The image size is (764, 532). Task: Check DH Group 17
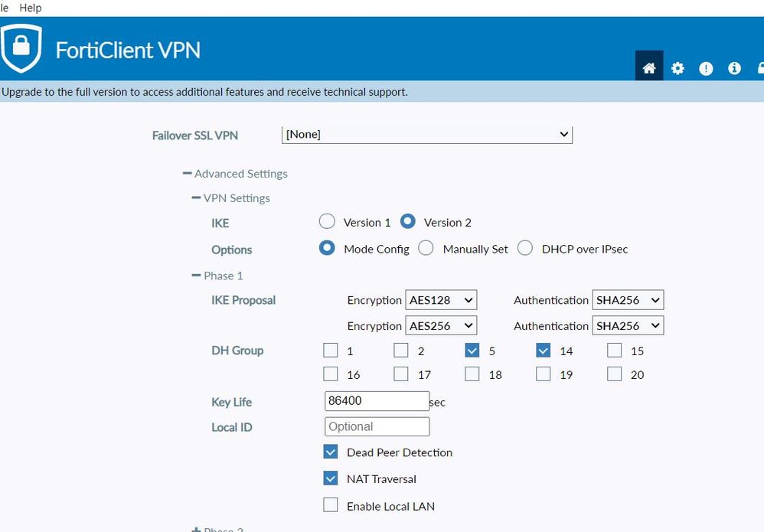click(x=401, y=374)
